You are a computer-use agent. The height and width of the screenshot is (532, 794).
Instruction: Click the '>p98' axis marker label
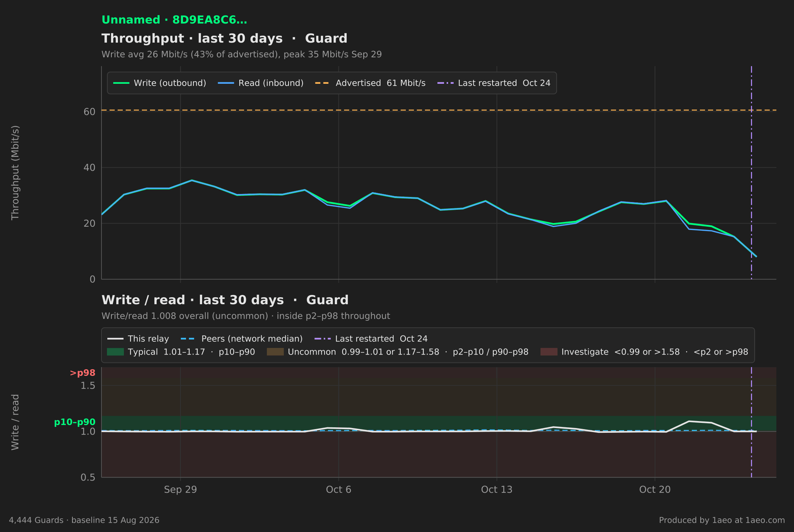pos(83,373)
